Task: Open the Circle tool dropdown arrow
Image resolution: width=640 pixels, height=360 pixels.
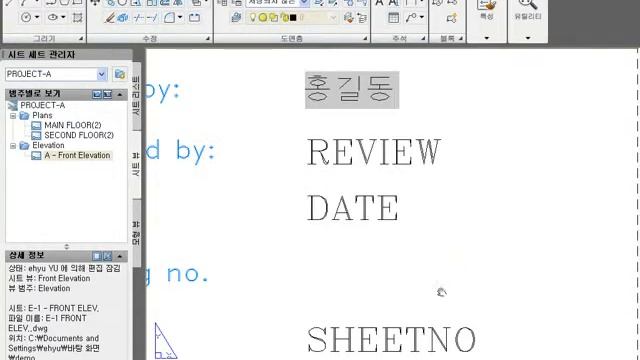Action: tap(37, 18)
